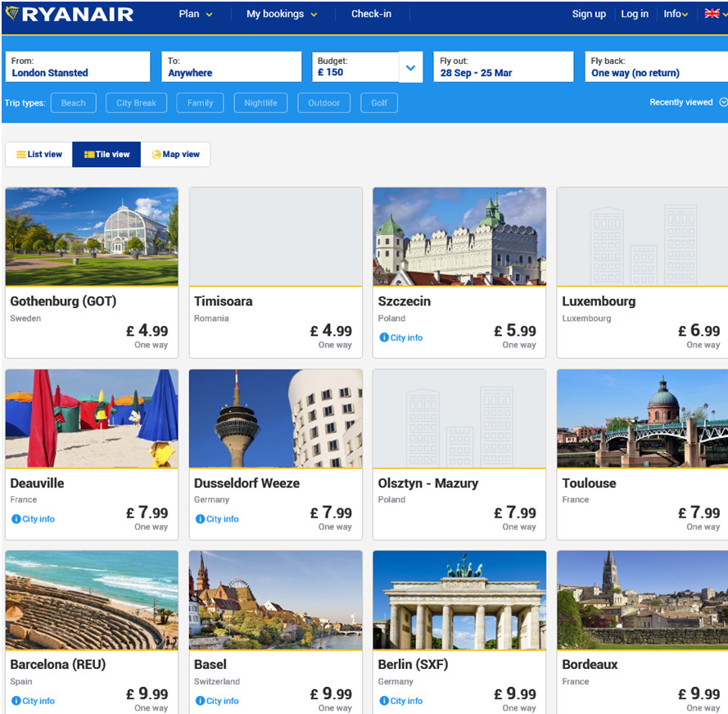The height and width of the screenshot is (714, 728).
Task: Click the From field London Stansted
Action: [x=78, y=67]
